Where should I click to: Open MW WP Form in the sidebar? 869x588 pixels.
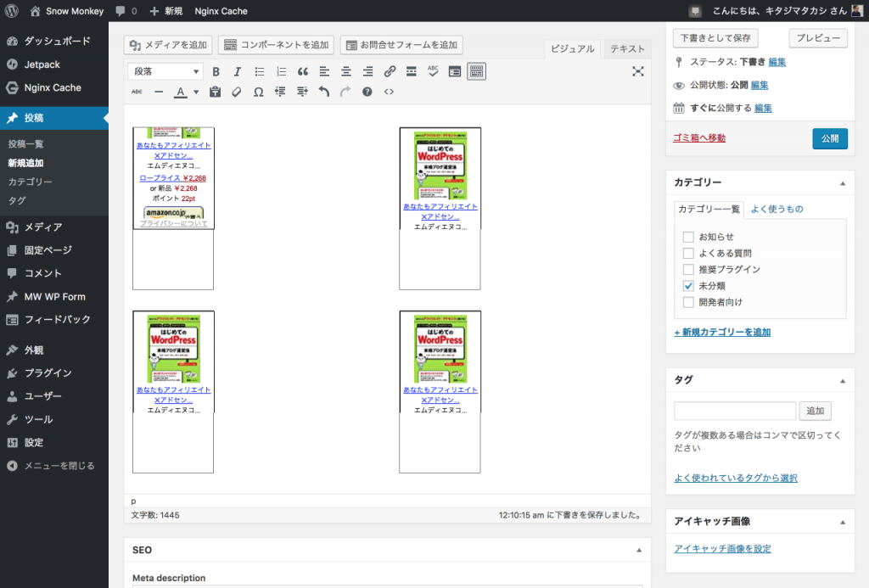(x=54, y=296)
